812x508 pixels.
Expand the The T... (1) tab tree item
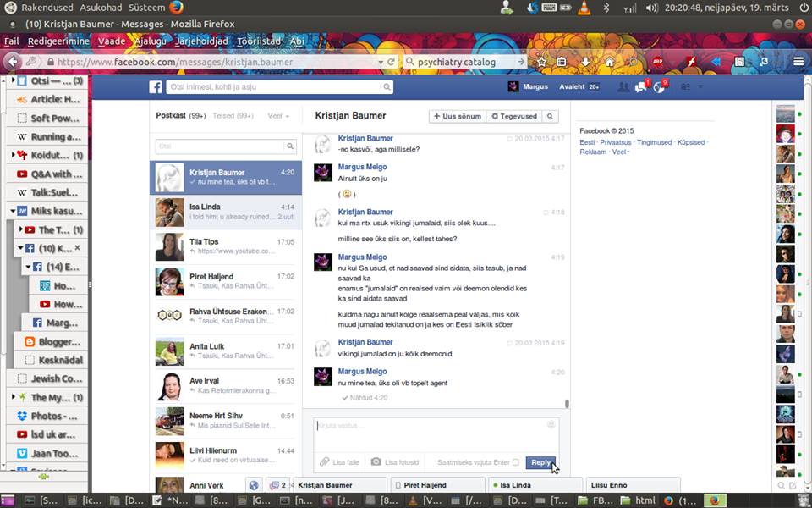(20, 229)
